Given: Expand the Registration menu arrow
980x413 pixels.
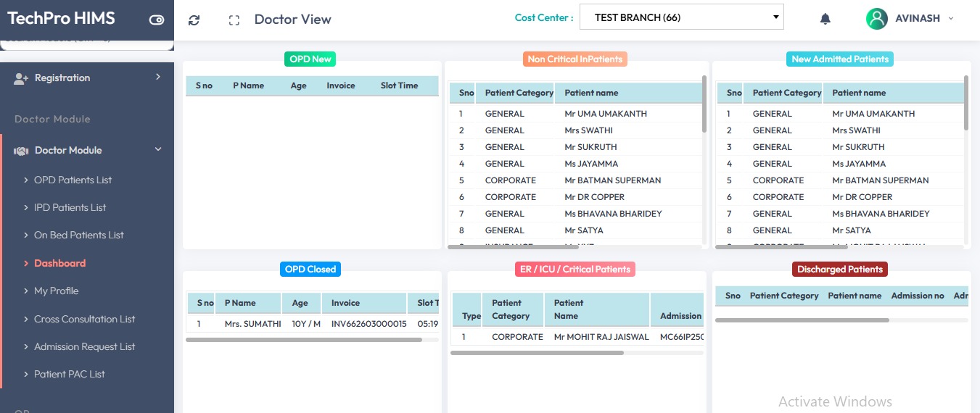Looking at the screenshot, I should coord(158,77).
